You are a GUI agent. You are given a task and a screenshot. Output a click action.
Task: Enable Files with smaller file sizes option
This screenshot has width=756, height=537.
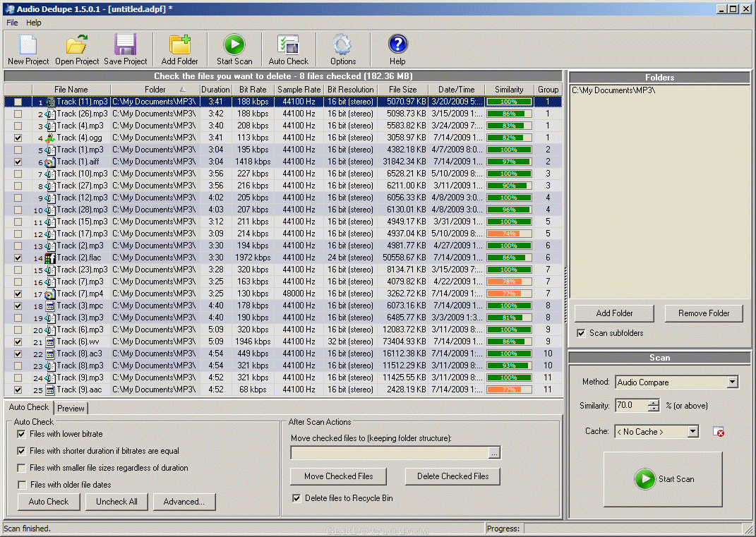pos(21,468)
